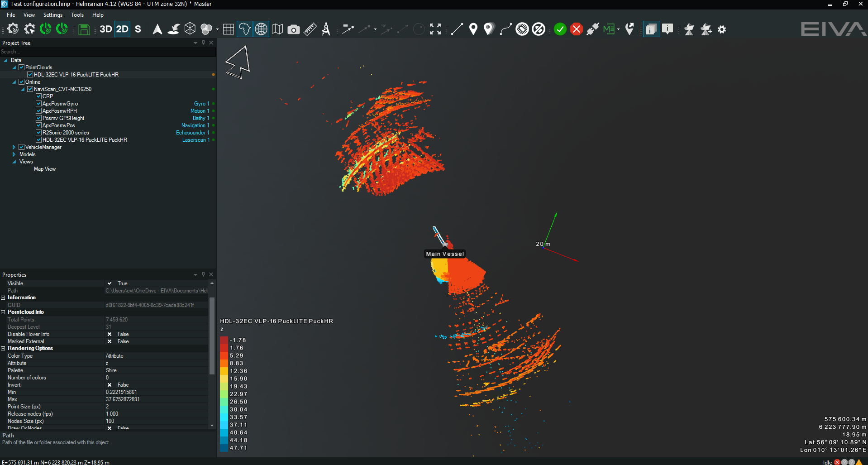Image resolution: width=868 pixels, height=465 pixels.
Task: Collapse the Data tree node
Action: [x=5, y=60]
